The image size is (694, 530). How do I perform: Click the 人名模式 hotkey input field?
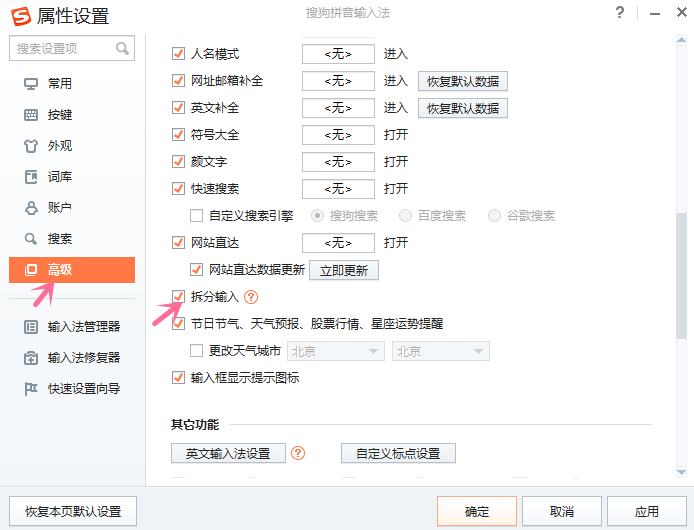click(338, 54)
